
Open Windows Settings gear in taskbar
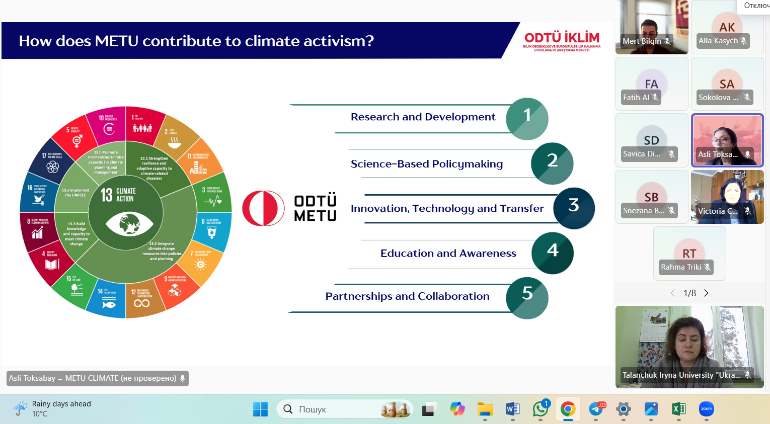pos(623,409)
